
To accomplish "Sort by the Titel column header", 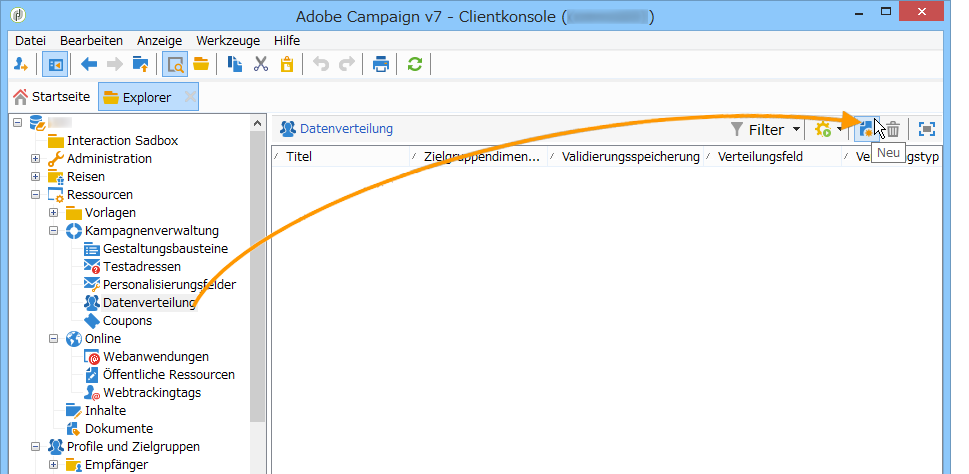I will [341, 157].
